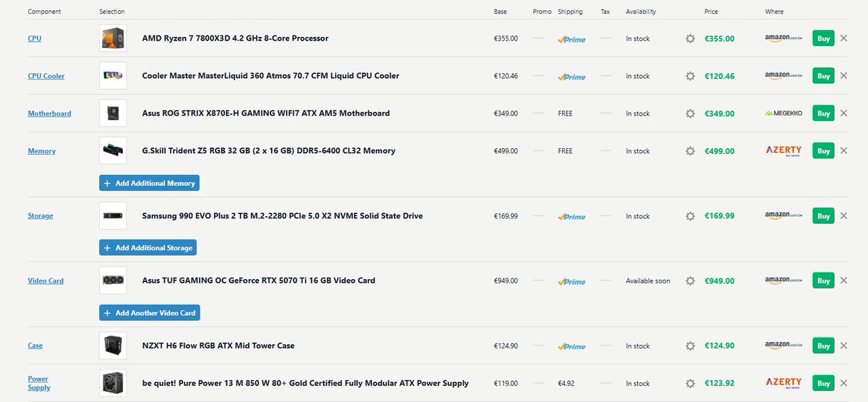Image resolution: width=868 pixels, height=402 pixels.
Task: Open be quiet! Pure Power 13 M page
Action: tap(305, 383)
